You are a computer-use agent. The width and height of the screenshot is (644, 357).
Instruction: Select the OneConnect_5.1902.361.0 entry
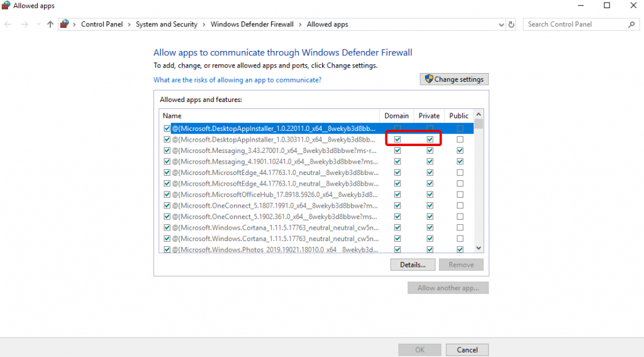tap(274, 217)
